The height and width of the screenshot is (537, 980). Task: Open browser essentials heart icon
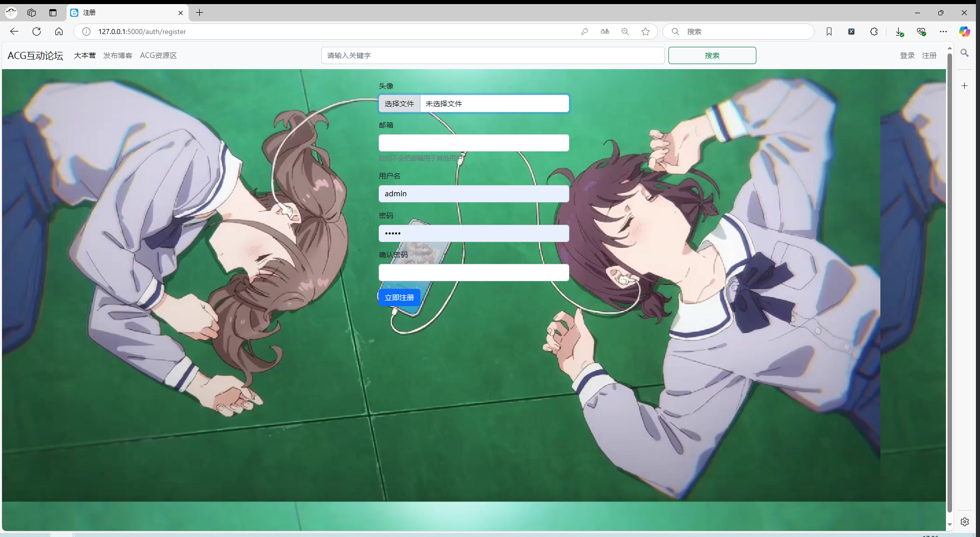(x=921, y=32)
